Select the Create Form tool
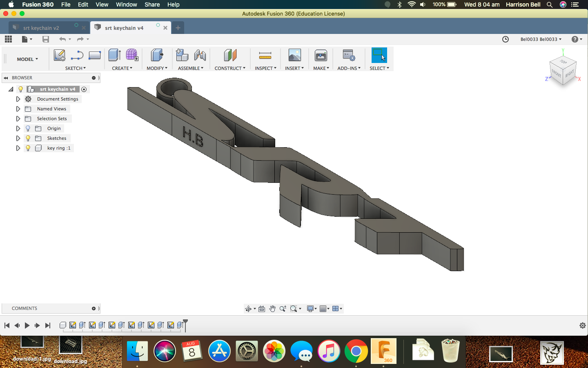Image resolution: width=588 pixels, height=368 pixels. 132,55
